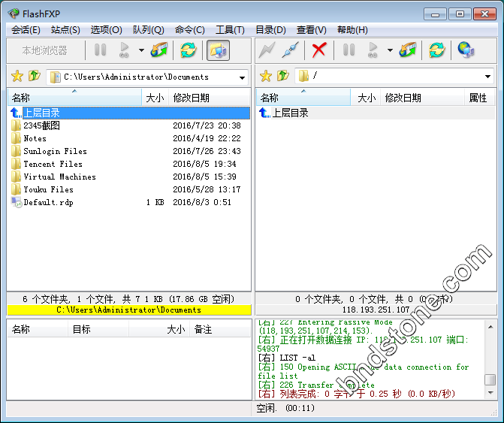Click the log scrollbar down arrow
The image size is (504, 423).
click(490, 392)
